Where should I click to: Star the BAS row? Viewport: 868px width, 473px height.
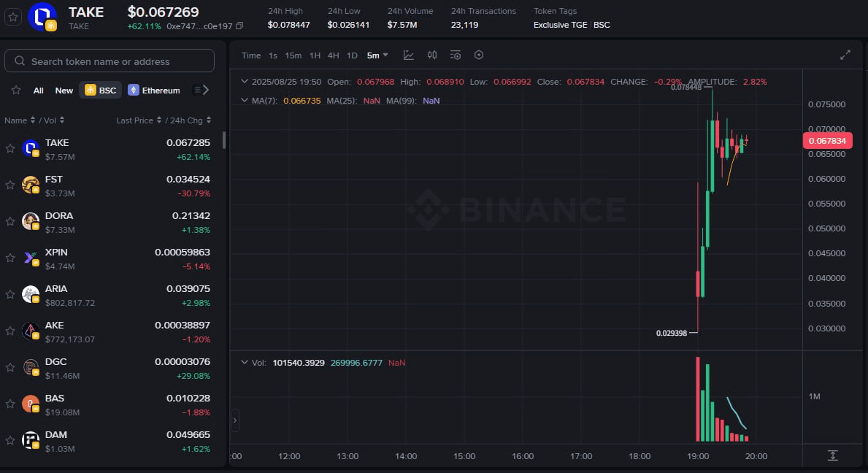click(10, 404)
